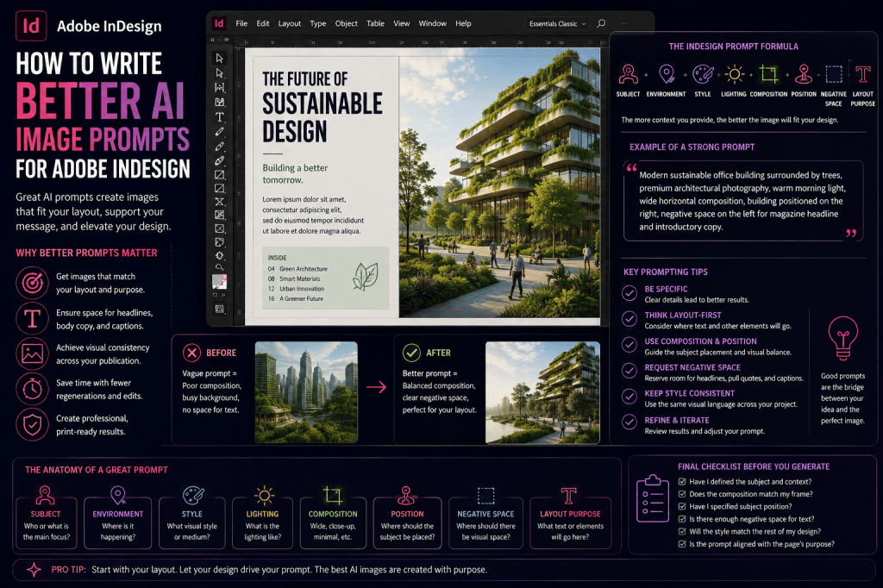Toggle the BE SPECIFIC tip check circle

click(629, 293)
